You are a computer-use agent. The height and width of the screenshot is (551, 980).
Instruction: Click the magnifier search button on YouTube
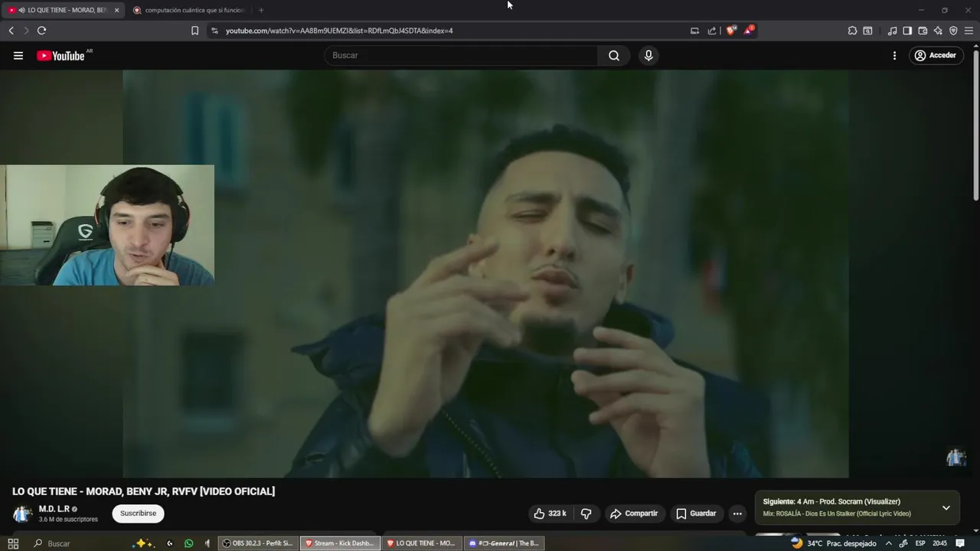coord(614,56)
